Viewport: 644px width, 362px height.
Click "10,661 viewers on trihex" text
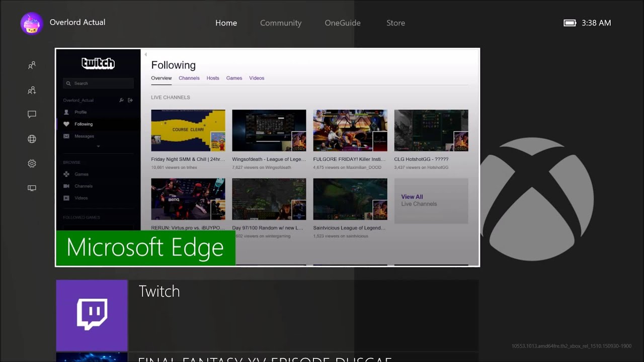point(174,167)
